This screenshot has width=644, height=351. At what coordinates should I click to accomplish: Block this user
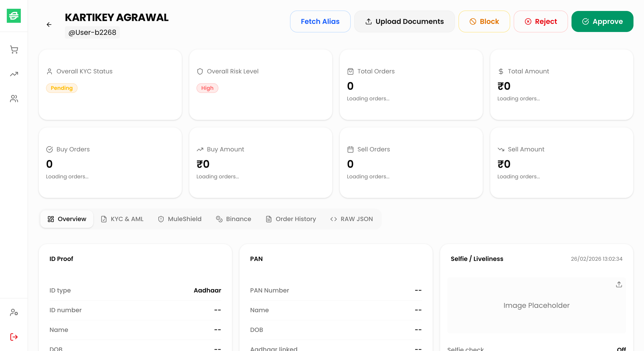pyautogui.click(x=484, y=21)
